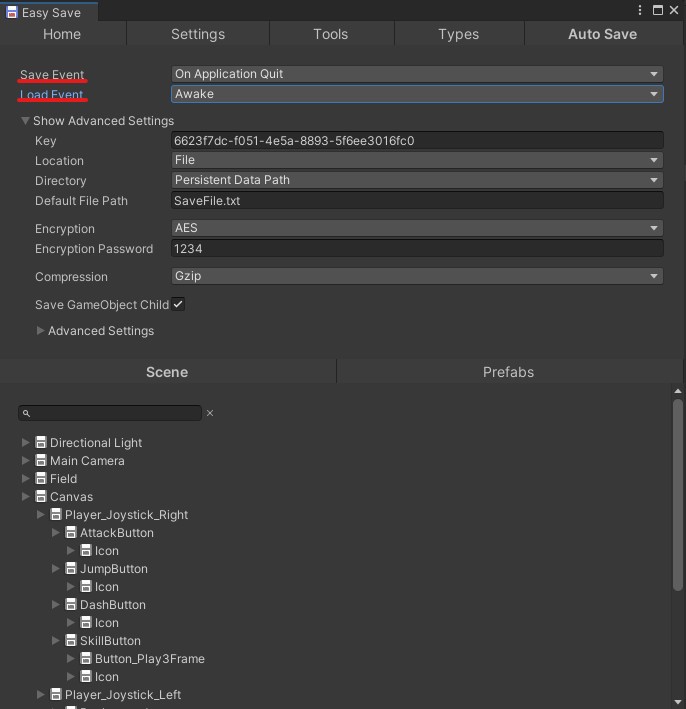Expand the SkillButton tree arrow

point(55,640)
